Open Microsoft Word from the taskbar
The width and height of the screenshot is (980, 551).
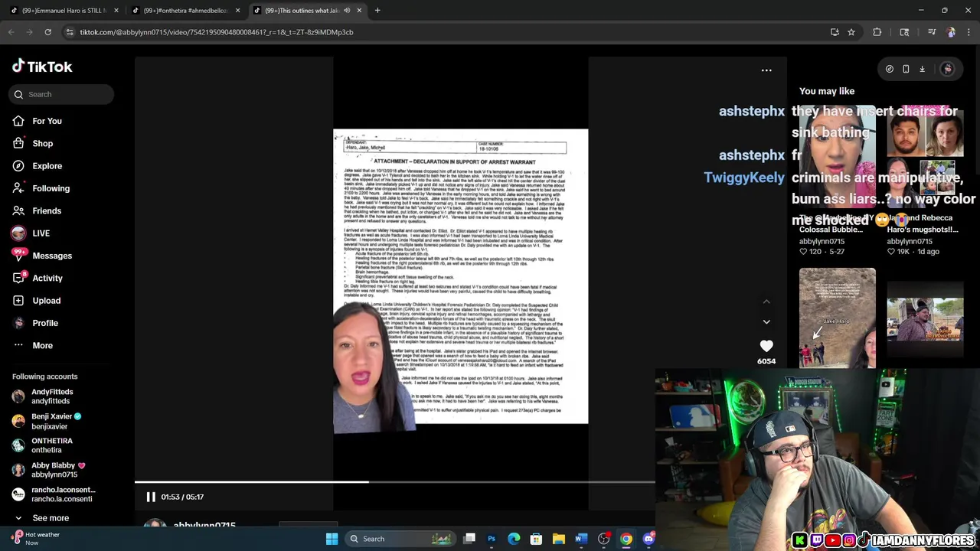point(581,539)
